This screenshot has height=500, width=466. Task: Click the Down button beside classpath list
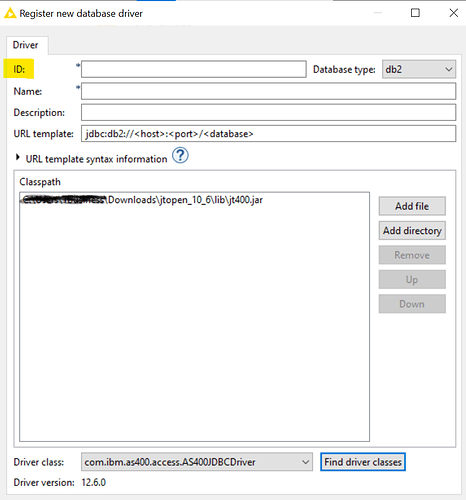point(412,304)
